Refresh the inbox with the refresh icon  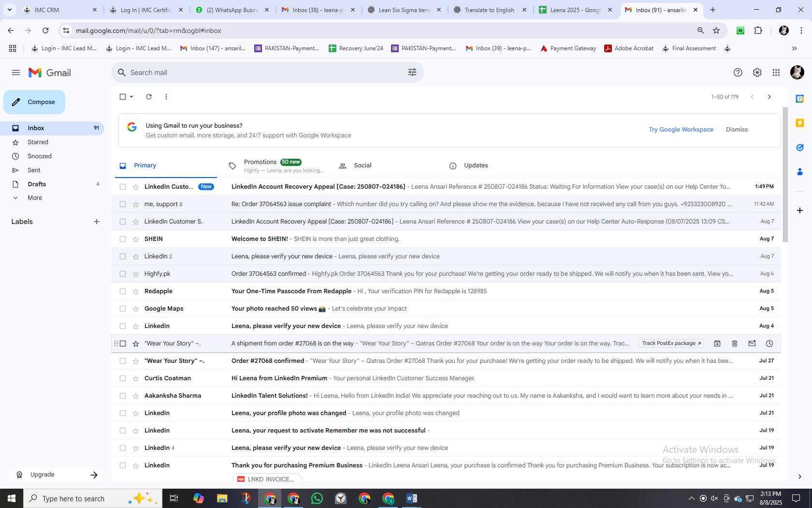149,97
